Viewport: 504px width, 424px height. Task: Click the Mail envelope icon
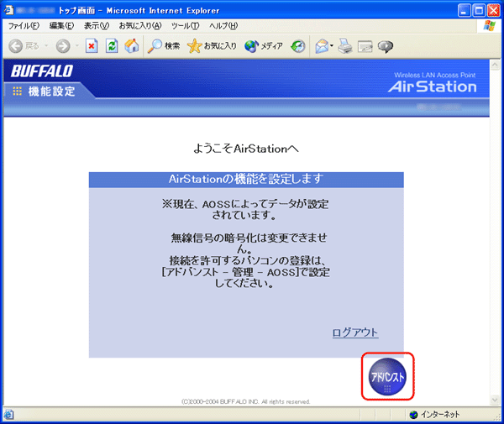click(322, 46)
